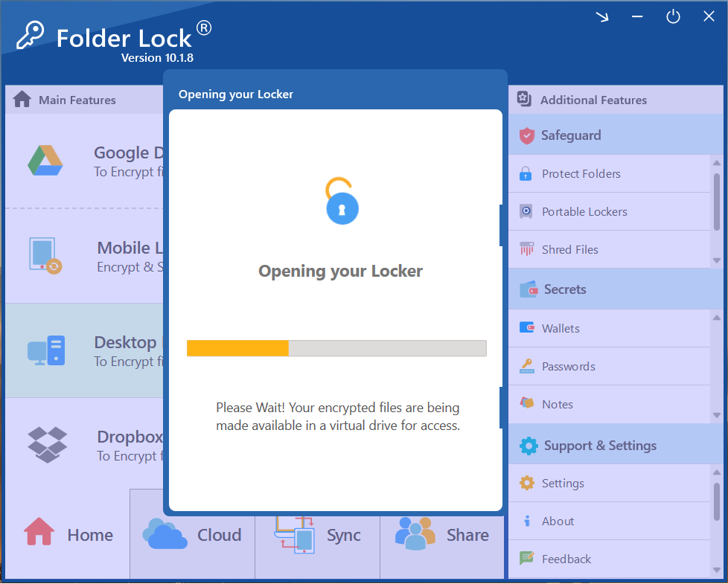Click the diagonal arrow compact-mode icon
The image size is (728, 584).
click(602, 16)
